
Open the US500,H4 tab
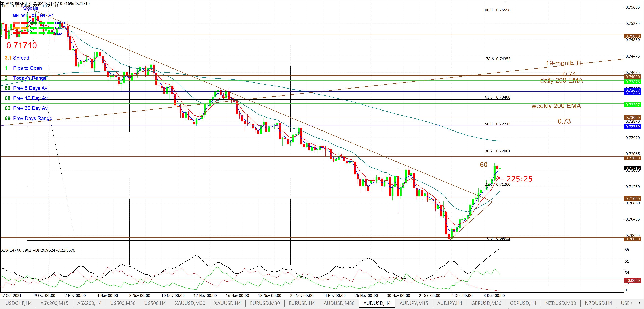(x=155, y=303)
